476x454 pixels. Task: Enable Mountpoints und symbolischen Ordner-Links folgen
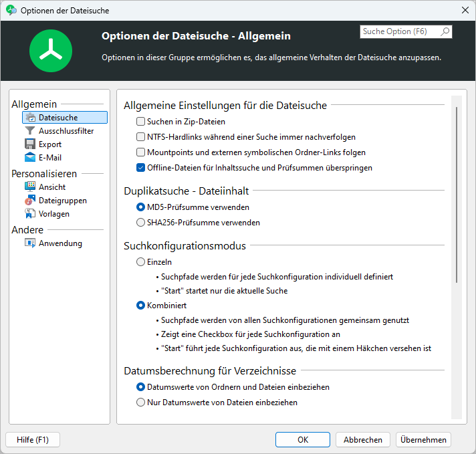tap(140, 152)
